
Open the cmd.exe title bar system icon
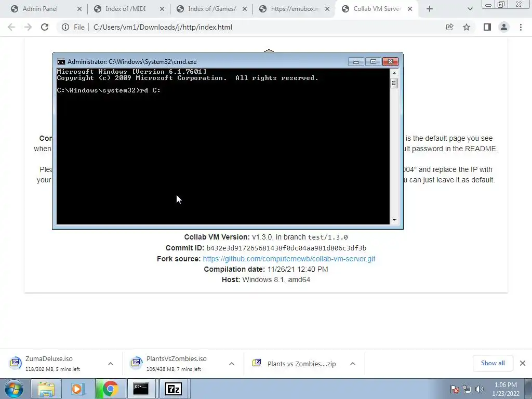tap(61, 62)
